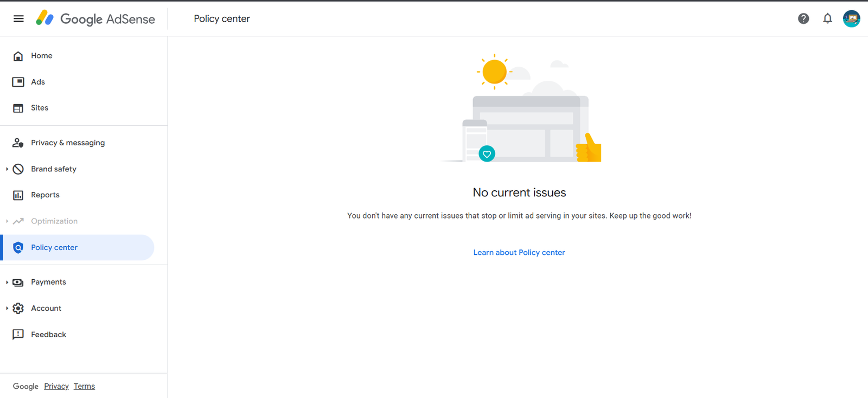Image resolution: width=868 pixels, height=398 pixels.
Task: Click the Feedback speech bubble icon
Action: click(18, 335)
